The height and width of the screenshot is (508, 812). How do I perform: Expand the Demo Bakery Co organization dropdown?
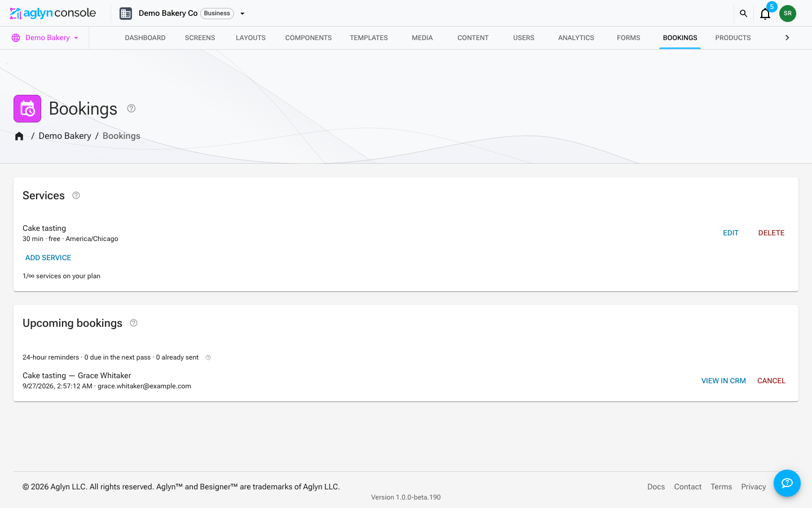pos(242,14)
